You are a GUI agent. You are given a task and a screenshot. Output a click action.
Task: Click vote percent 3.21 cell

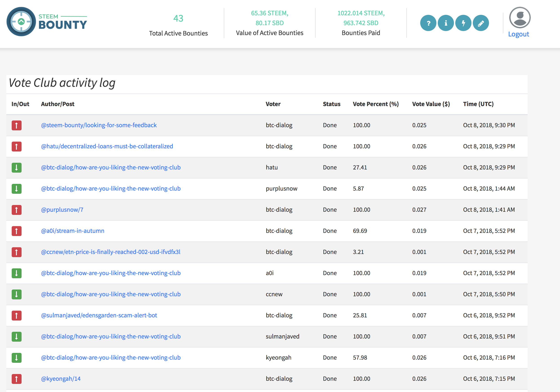[x=358, y=252]
